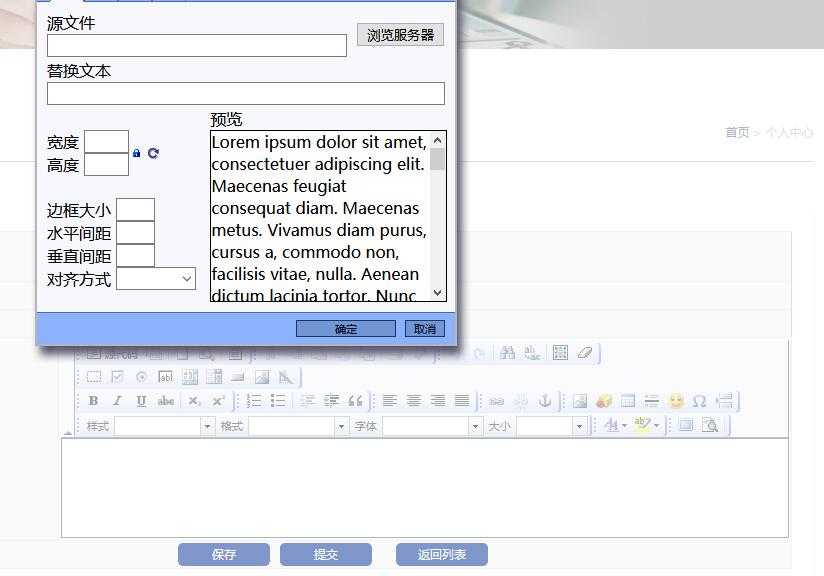This screenshot has height=576, width=824.
Task: Select all content via toolbar icon
Action: [560, 353]
